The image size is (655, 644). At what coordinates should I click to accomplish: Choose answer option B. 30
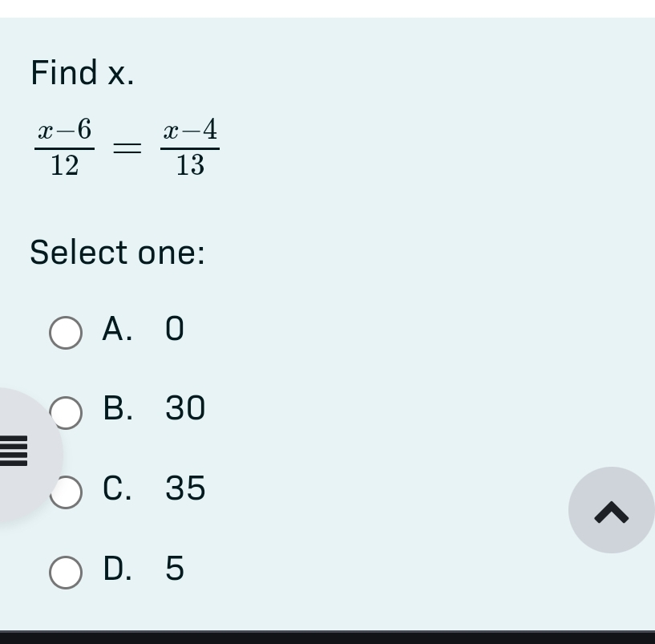tap(152, 409)
